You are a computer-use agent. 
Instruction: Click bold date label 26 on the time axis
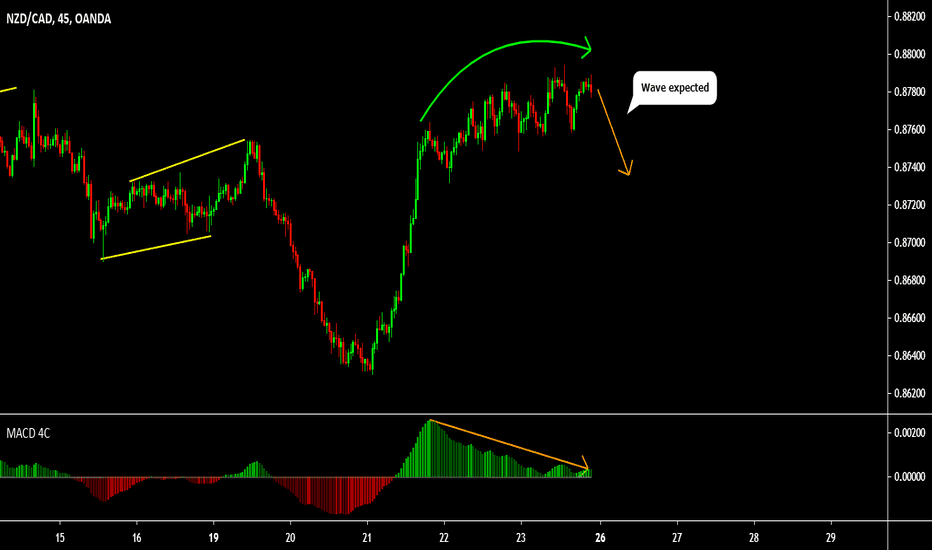tap(600, 538)
